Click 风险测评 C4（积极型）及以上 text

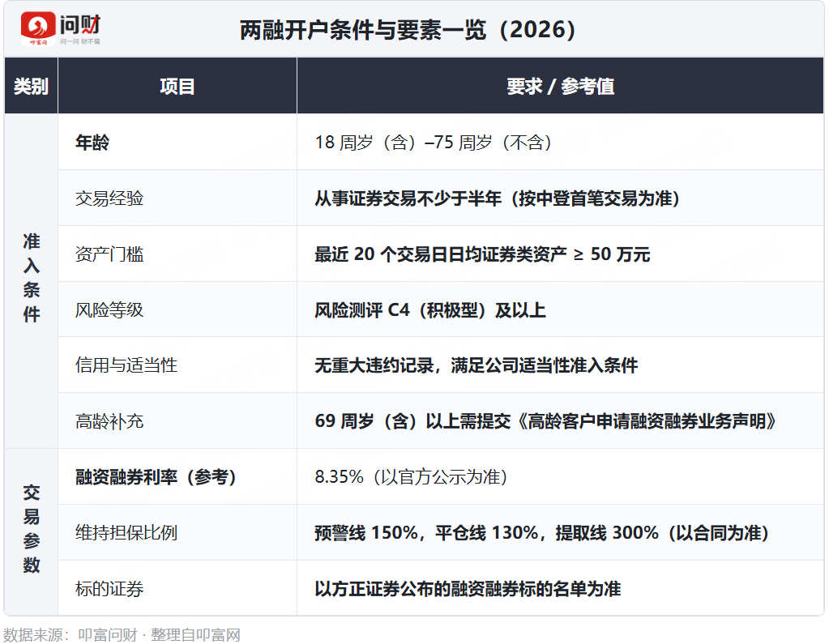pyautogui.click(x=429, y=309)
